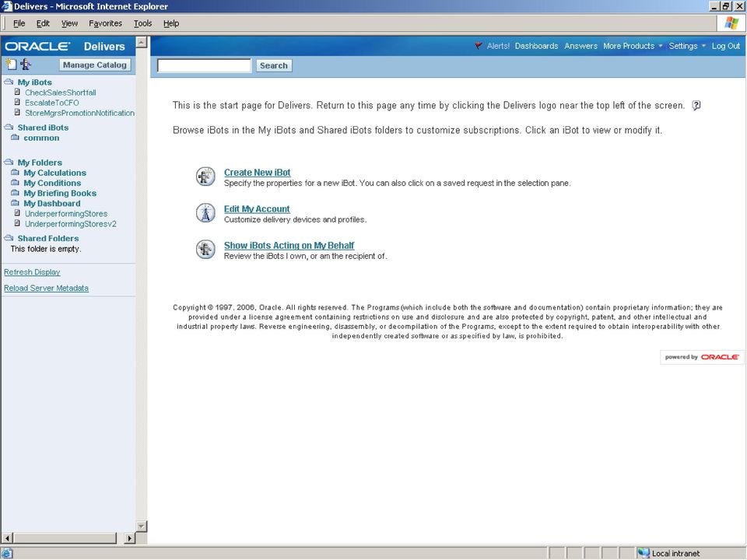
Task: Open the Settings dropdown arrow
Action: [703, 46]
